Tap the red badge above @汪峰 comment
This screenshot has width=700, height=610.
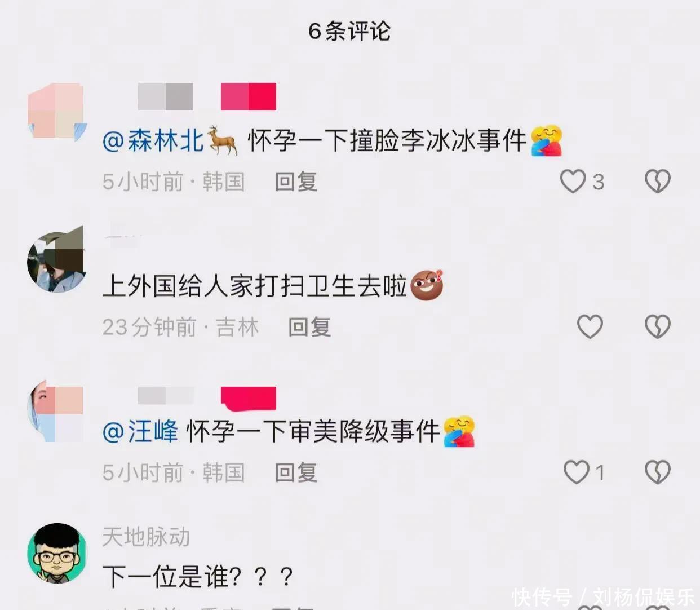(249, 398)
